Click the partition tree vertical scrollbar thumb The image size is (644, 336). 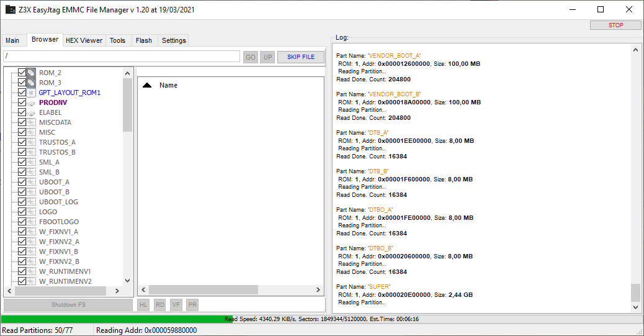127,105
